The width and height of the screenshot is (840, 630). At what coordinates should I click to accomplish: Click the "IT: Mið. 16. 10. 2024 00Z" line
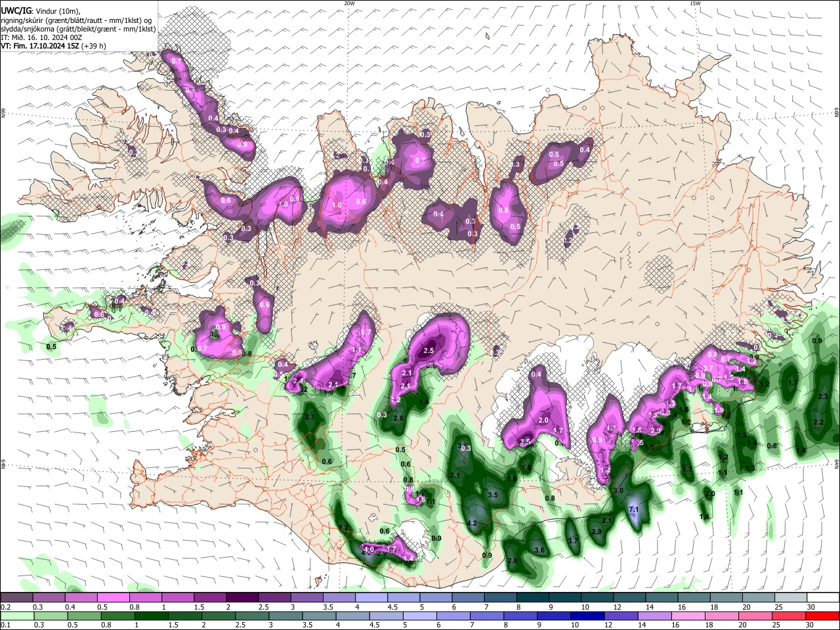[x=41, y=37]
